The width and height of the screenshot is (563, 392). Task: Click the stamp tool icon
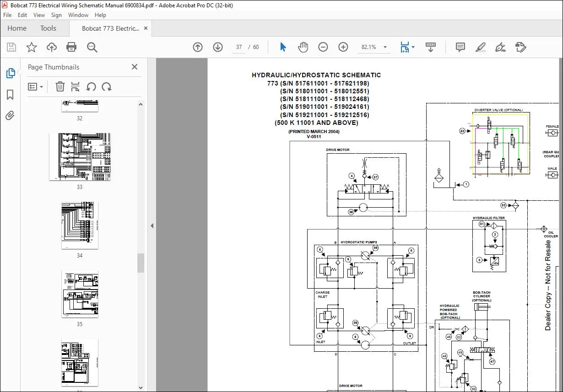[520, 47]
